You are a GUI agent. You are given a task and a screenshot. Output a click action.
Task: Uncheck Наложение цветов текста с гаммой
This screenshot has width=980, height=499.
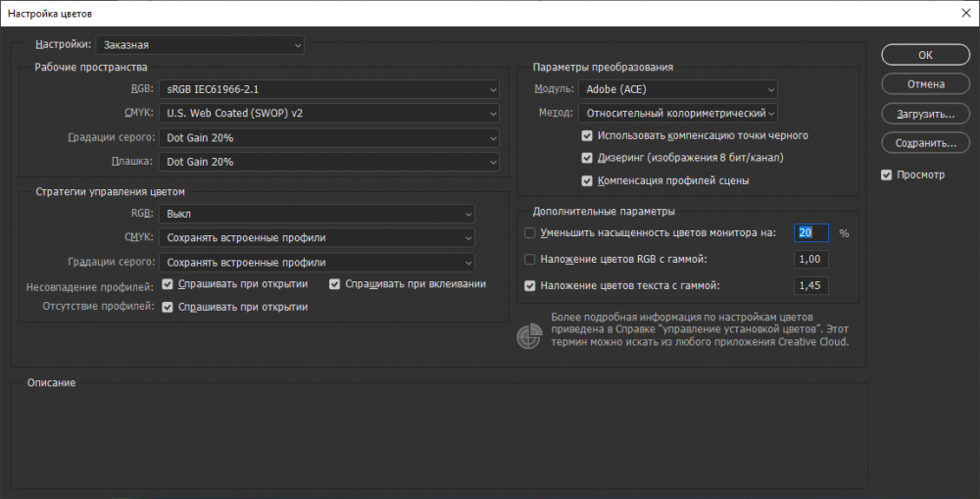(530, 286)
